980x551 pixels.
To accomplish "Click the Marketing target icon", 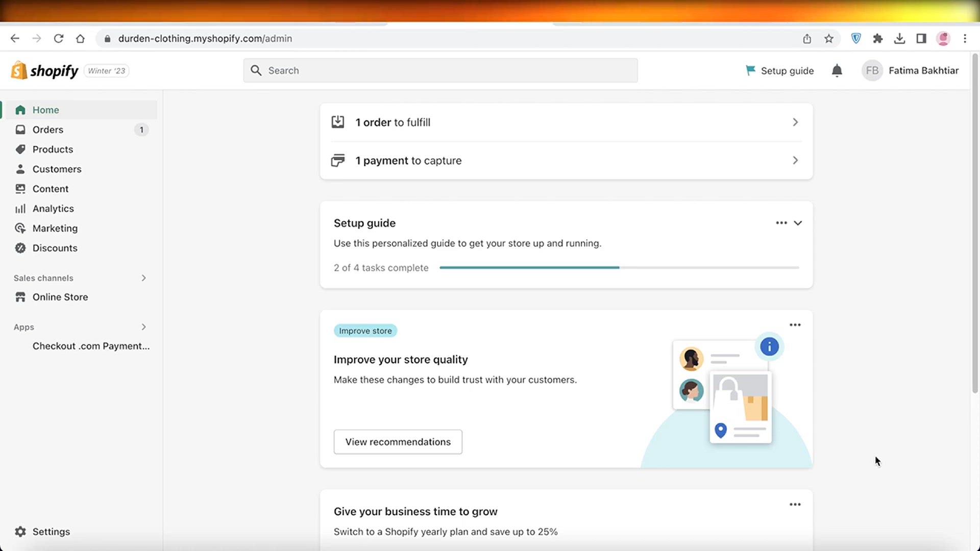I will (20, 228).
